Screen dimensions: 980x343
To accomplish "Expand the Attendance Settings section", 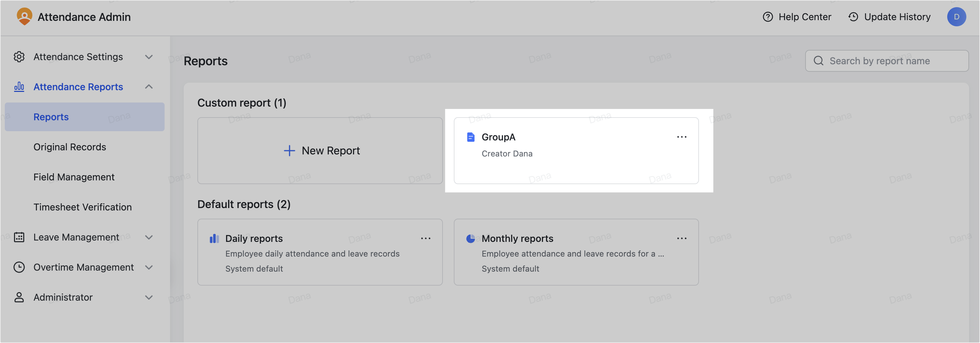I will [x=149, y=57].
